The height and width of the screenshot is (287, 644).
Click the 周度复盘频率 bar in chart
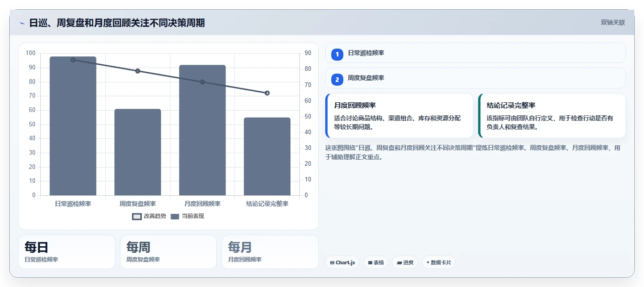(x=138, y=152)
